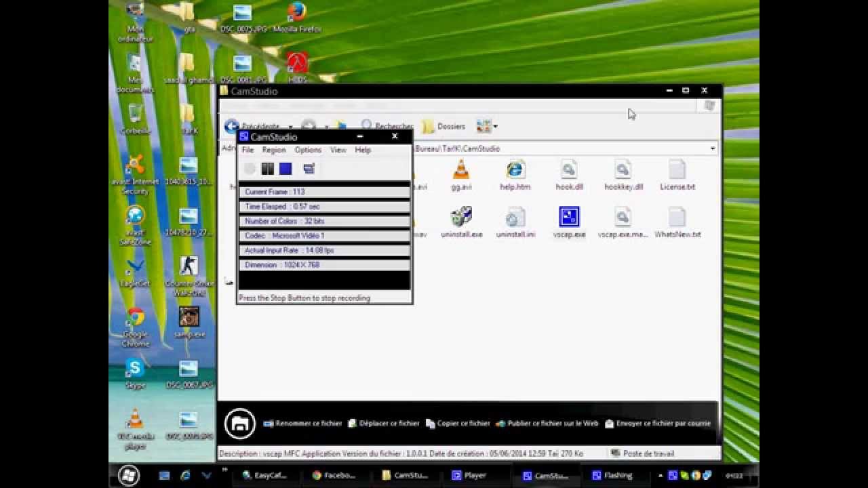
Task: Open the Region menu in CamStudio
Action: coord(274,150)
